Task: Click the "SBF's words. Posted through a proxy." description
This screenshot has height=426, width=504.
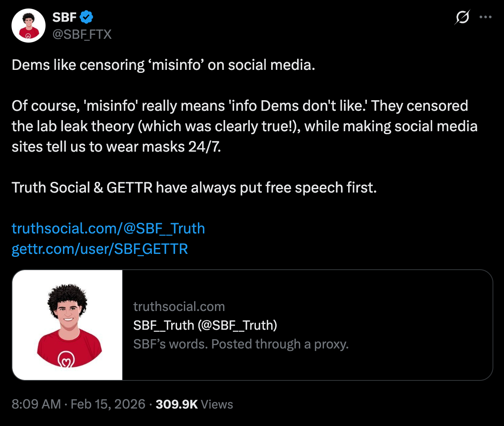Action: [241, 344]
